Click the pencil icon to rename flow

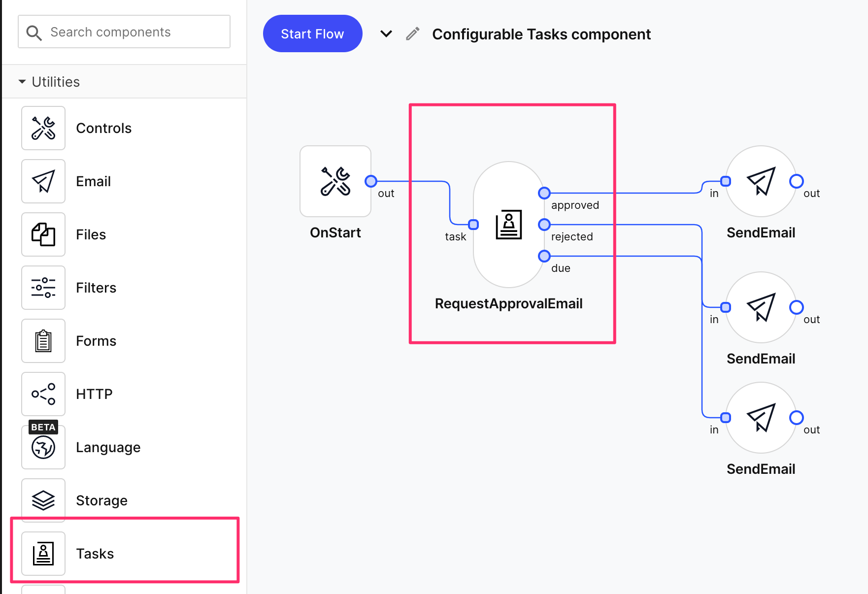click(x=412, y=34)
